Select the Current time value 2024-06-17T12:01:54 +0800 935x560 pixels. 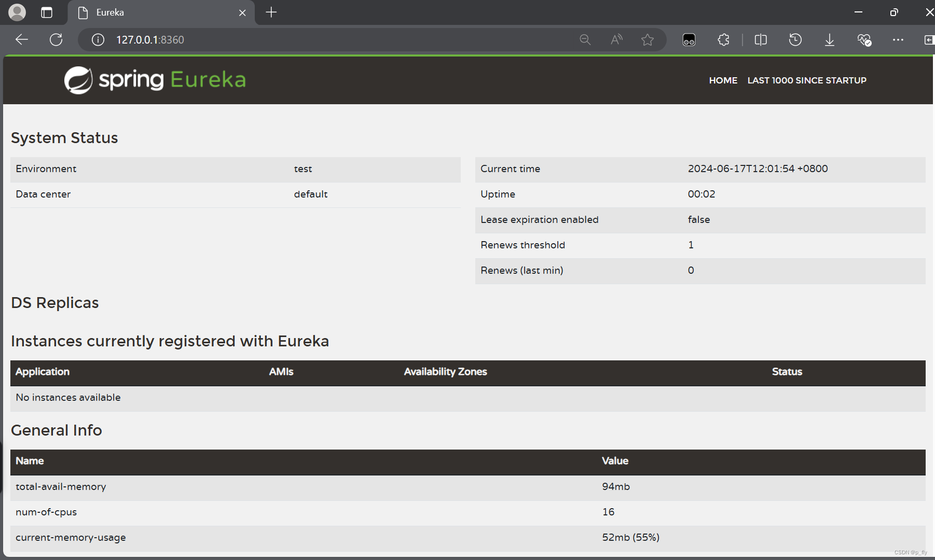point(758,169)
